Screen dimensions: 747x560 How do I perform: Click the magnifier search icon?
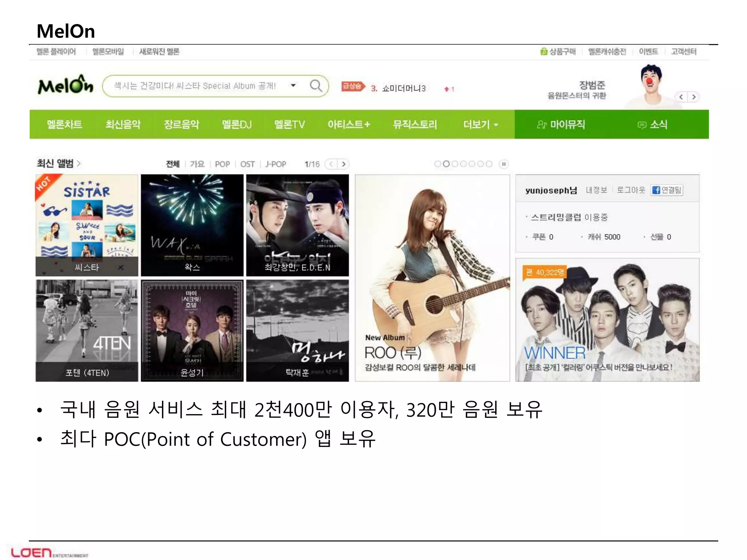pyautogui.click(x=316, y=86)
